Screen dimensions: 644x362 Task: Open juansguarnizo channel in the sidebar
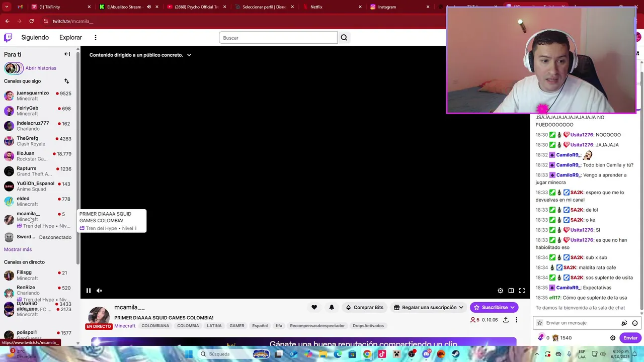[38, 96]
